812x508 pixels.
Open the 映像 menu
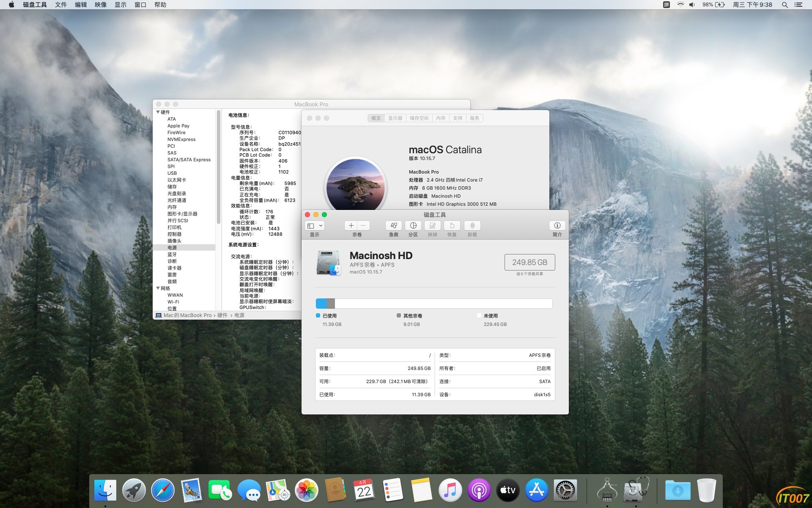click(x=101, y=5)
